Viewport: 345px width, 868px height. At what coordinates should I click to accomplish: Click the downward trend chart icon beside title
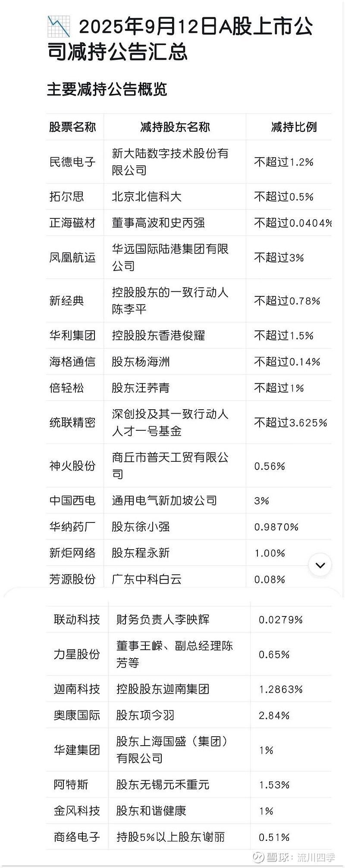pyautogui.click(x=59, y=27)
